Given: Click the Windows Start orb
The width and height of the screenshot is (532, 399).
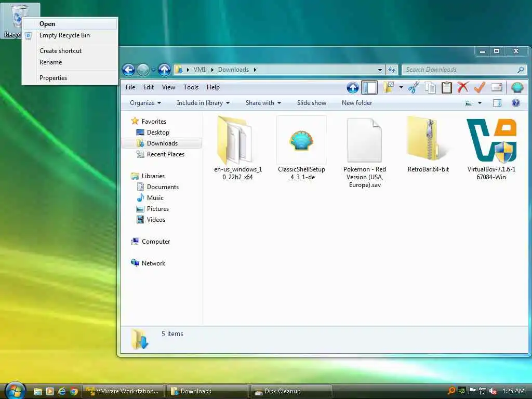Looking at the screenshot, I should coord(15,390).
